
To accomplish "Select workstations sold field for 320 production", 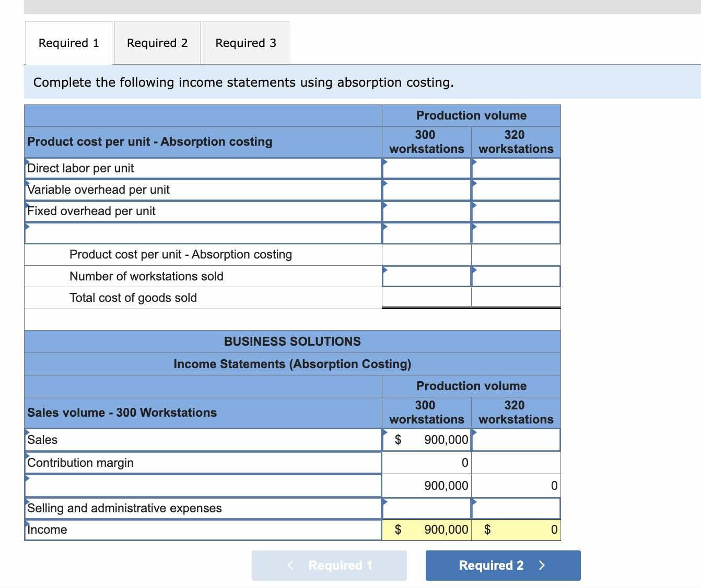I will tap(516, 276).
